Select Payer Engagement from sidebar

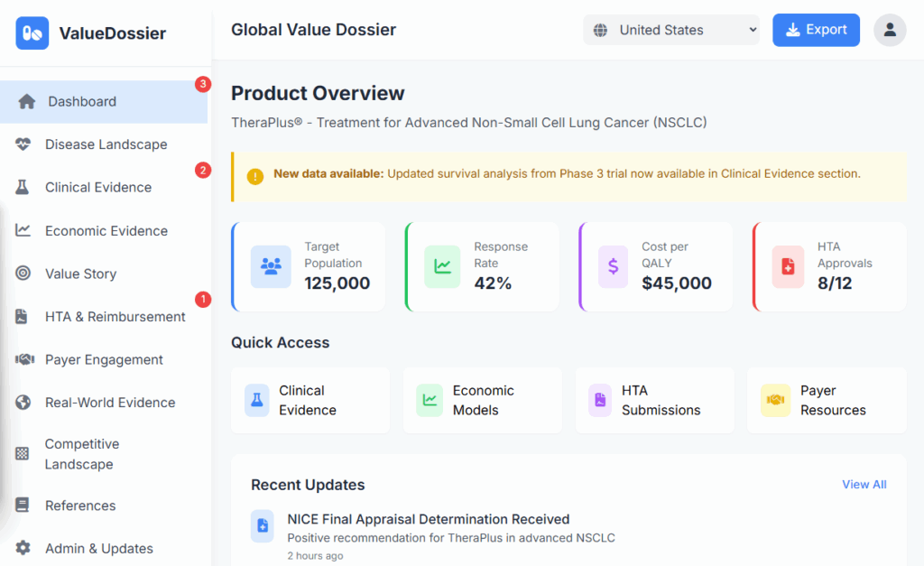[x=104, y=359]
